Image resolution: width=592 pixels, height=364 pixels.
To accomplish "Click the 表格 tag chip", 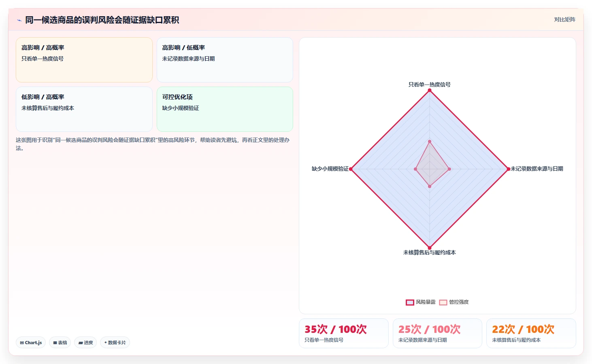I will (x=60, y=343).
